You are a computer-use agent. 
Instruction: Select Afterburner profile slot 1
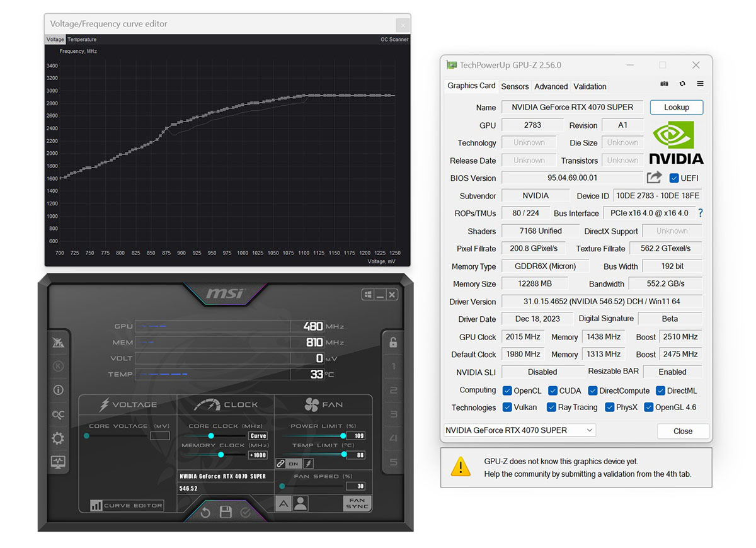coord(393,367)
